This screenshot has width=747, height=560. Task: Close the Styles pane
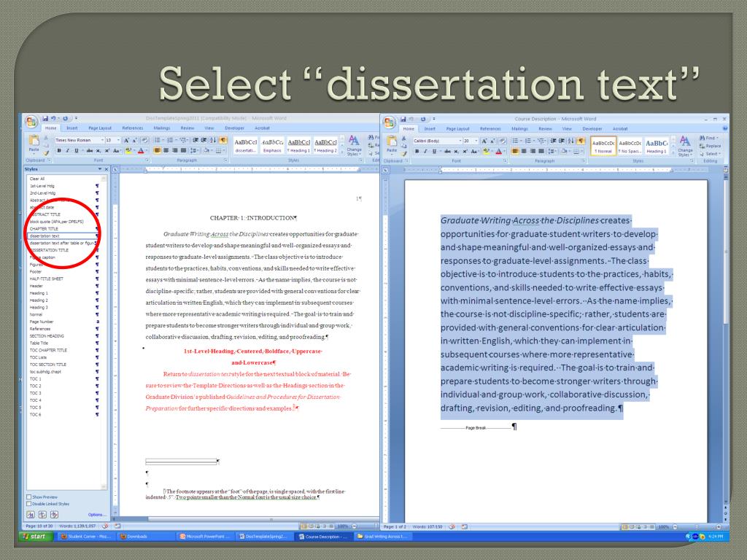coord(107,169)
